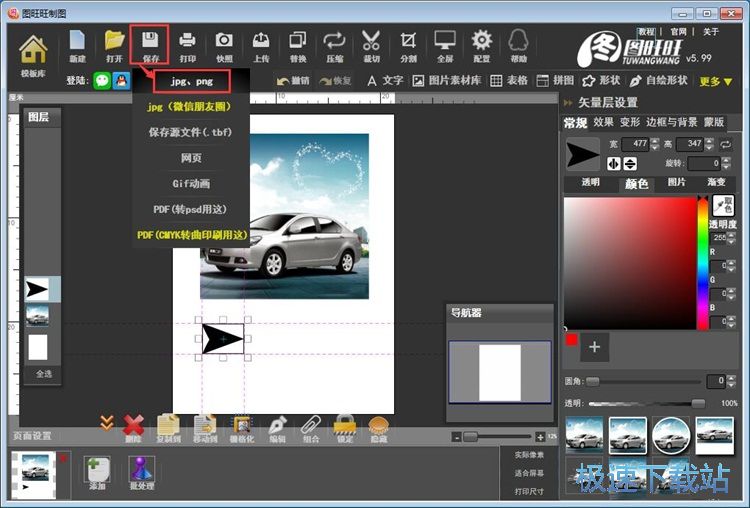The height and width of the screenshot is (508, 750).
Task: Lock the layer with 锁定 padlock icon
Action: (345, 426)
